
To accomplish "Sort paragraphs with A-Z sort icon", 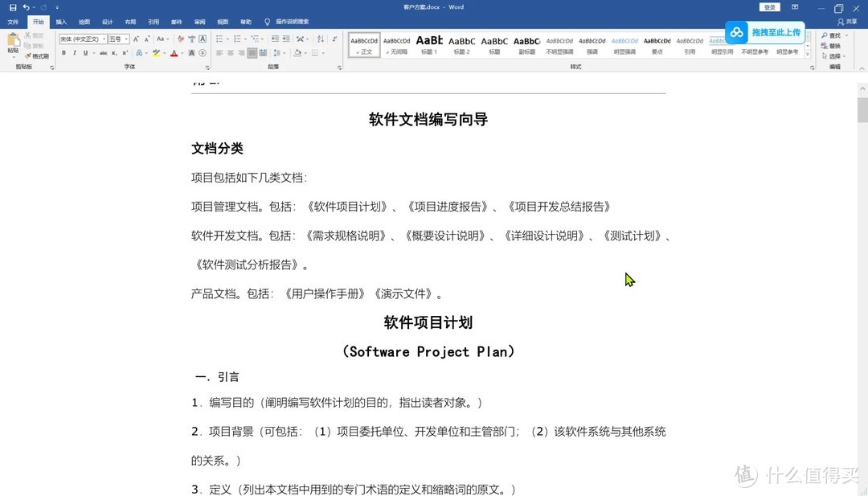I will [321, 39].
